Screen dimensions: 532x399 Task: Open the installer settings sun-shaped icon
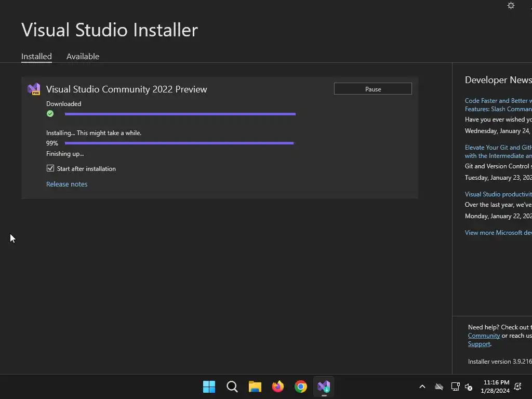pyautogui.click(x=511, y=5)
